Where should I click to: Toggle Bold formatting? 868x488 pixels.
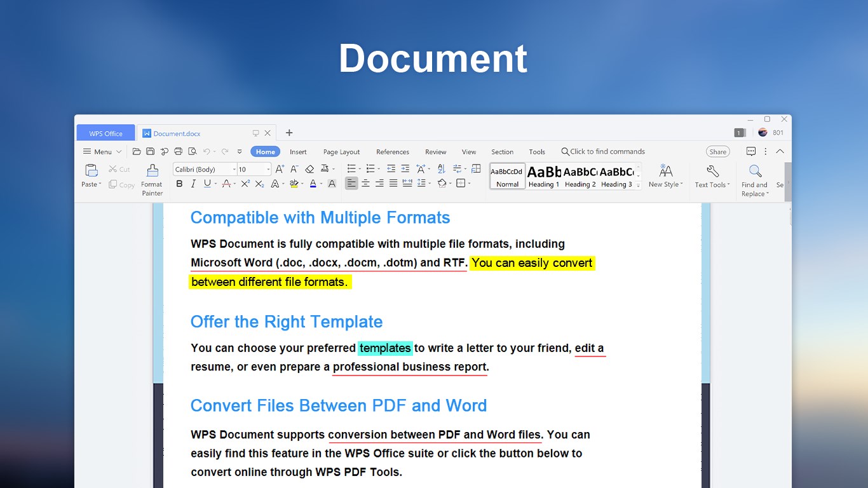pos(179,184)
